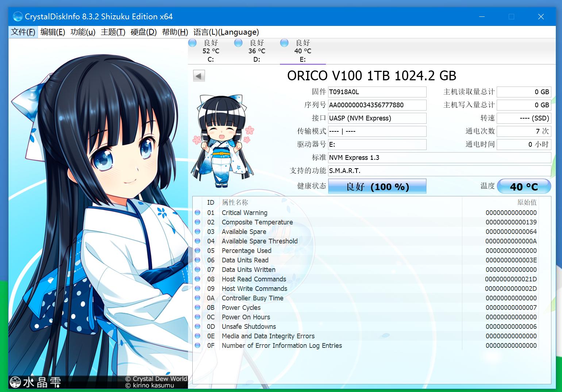The image size is (562, 392).
Task: Click the status dot beside Composite Temperature
Action: 197,222
